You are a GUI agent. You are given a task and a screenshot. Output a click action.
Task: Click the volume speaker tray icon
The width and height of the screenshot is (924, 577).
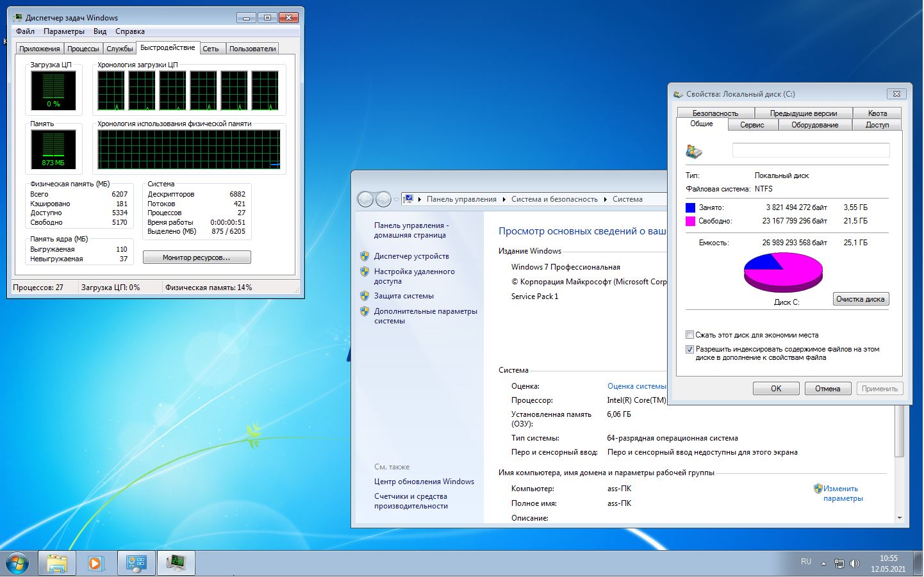click(854, 564)
